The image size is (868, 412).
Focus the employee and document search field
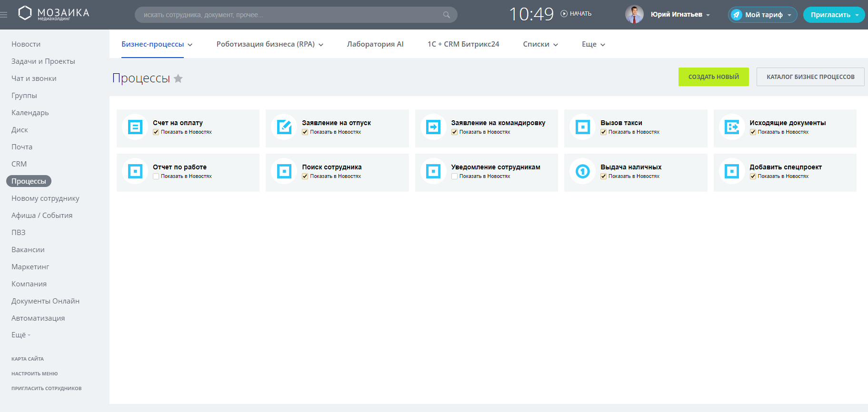[x=290, y=15]
